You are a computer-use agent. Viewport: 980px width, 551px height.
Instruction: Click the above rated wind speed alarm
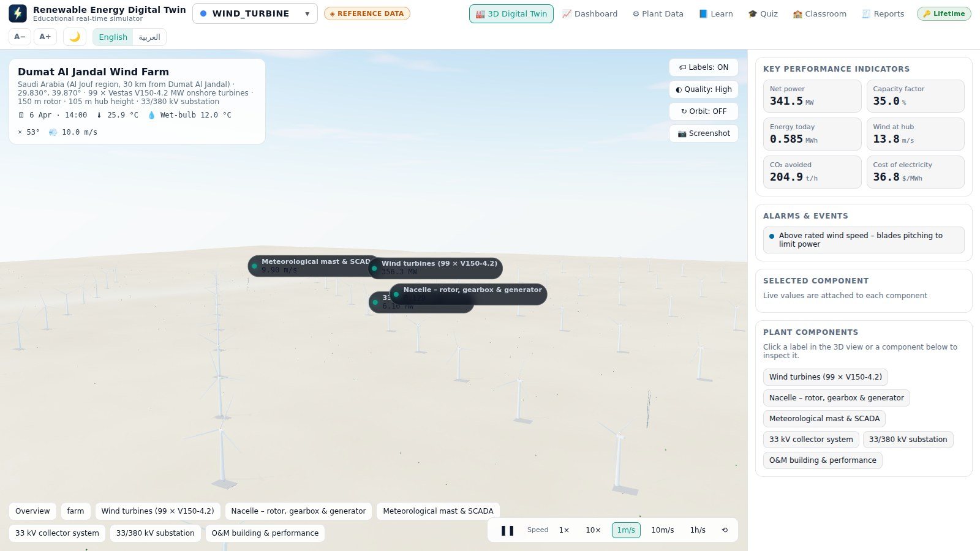point(864,240)
